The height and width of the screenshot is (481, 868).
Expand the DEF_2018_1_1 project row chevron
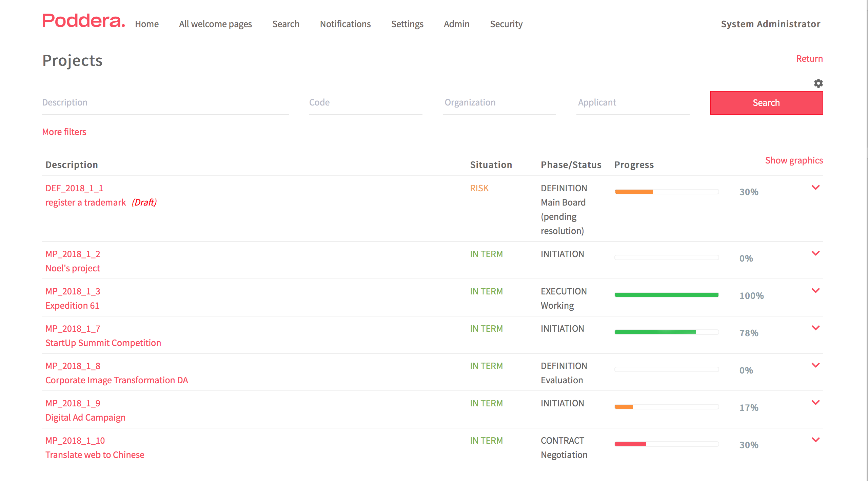click(x=815, y=188)
